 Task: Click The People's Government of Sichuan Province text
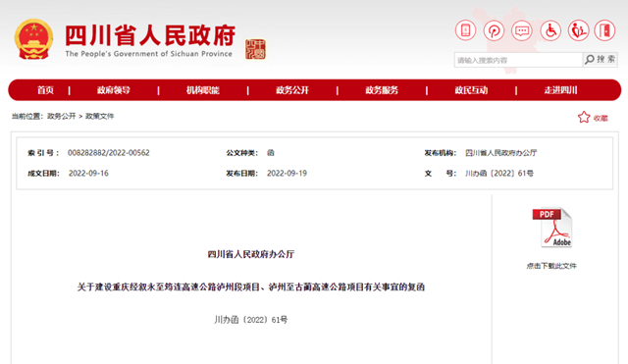click(x=149, y=54)
